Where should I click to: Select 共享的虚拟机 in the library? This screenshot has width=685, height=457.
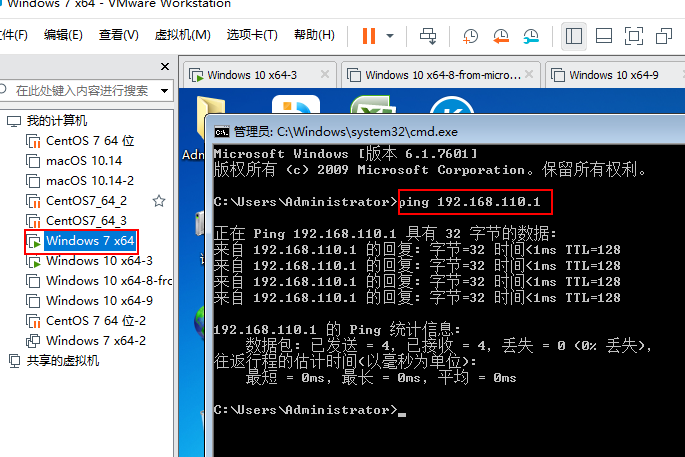pyautogui.click(x=63, y=360)
